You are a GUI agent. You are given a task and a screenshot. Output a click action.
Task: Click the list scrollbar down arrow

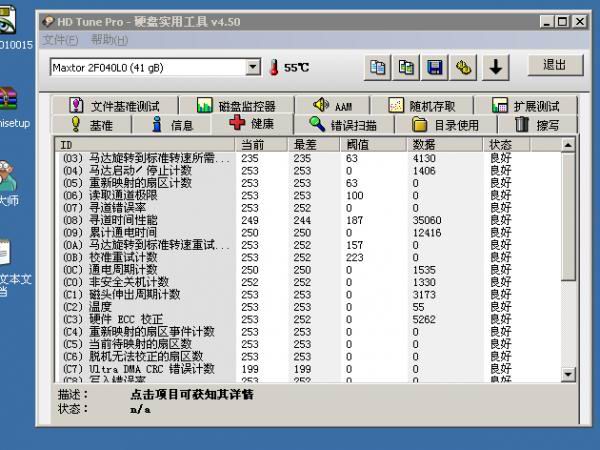[x=568, y=374]
